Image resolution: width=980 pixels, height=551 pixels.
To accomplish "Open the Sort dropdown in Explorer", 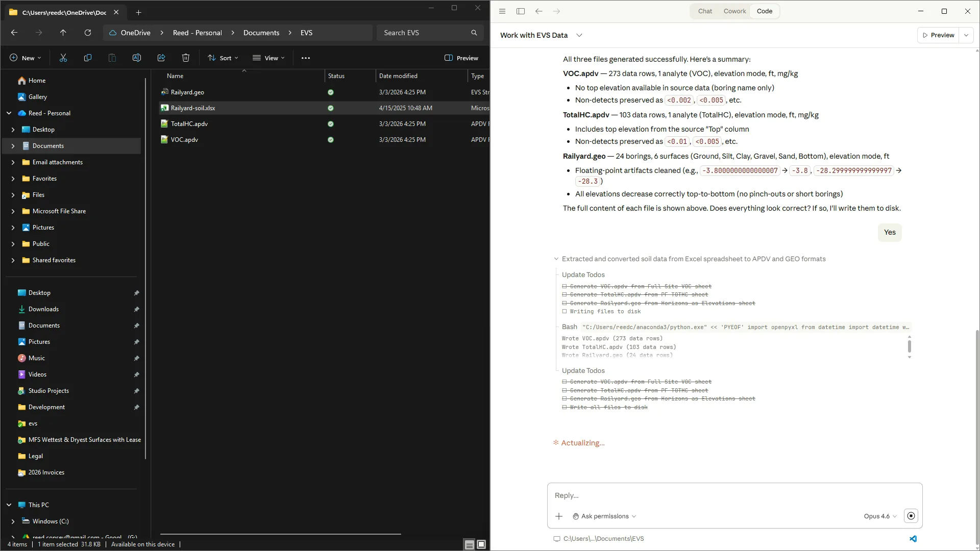I will 223,58.
